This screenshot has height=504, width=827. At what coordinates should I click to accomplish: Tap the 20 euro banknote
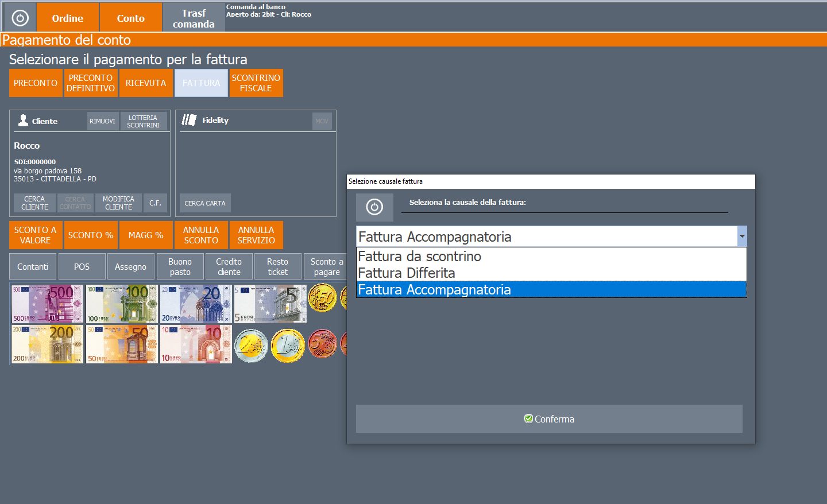196,304
